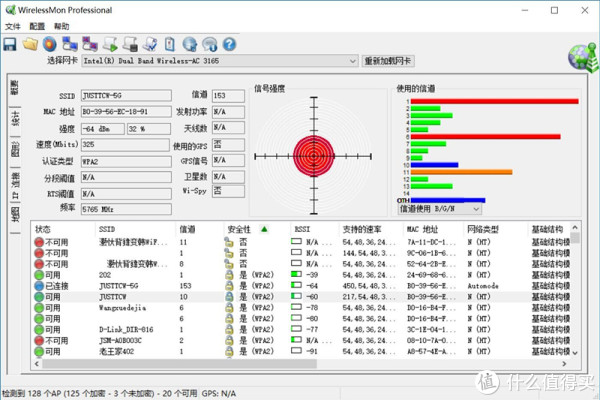This screenshot has height=400, width=600.
Task: Open help via the blue question mark icon
Action: (x=229, y=44)
